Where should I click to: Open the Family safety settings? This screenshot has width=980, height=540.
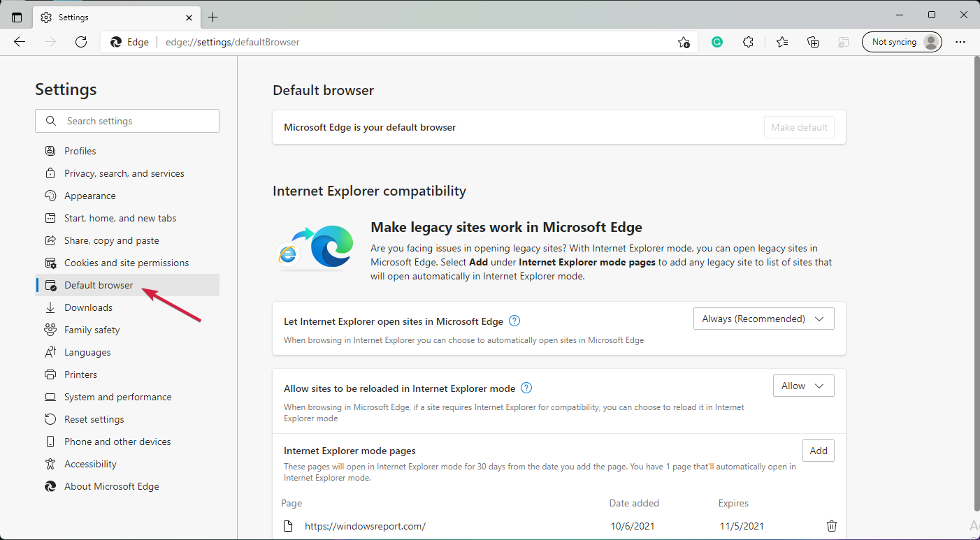tap(92, 329)
